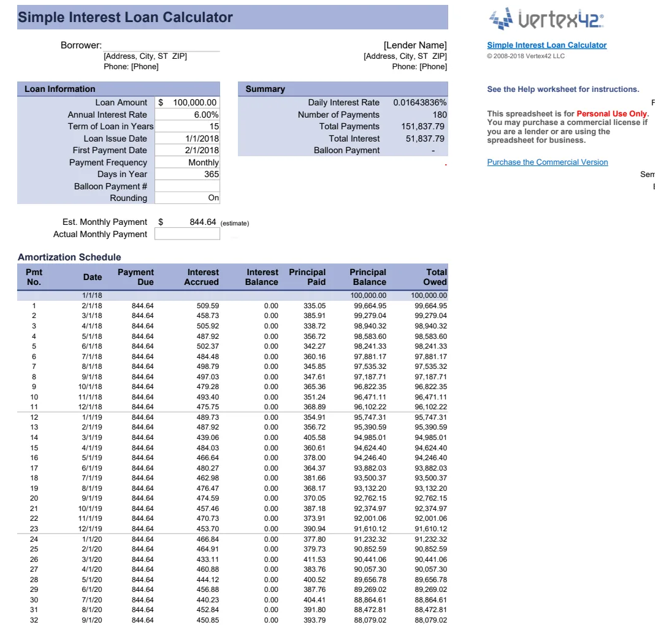The width and height of the screenshot is (672, 625).
Task: Click Total Payments value 151,837.79
Action: tap(422, 126)
